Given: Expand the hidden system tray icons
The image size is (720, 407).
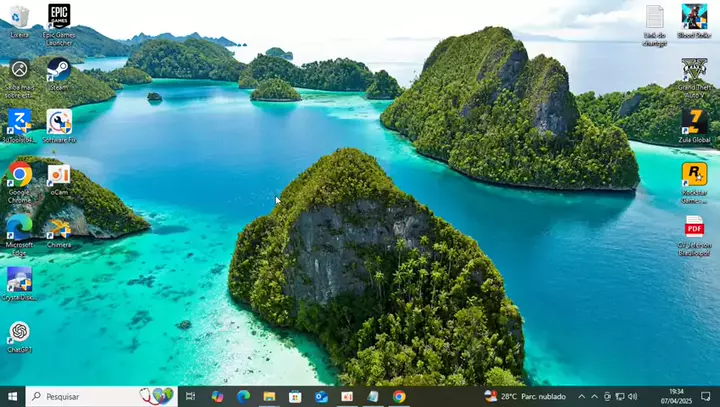Looking at the screenshot, I should (582, 396).
